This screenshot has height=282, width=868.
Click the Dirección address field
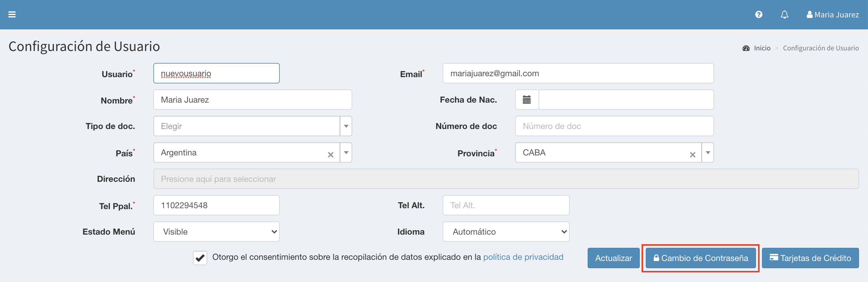pos(506,179)
